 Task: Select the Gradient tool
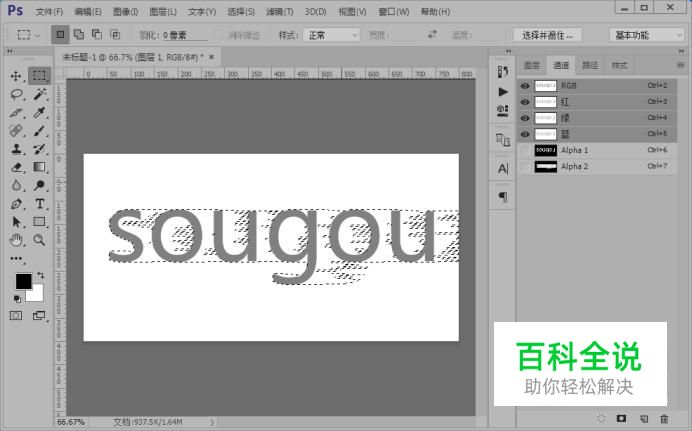tap(39, 167)
